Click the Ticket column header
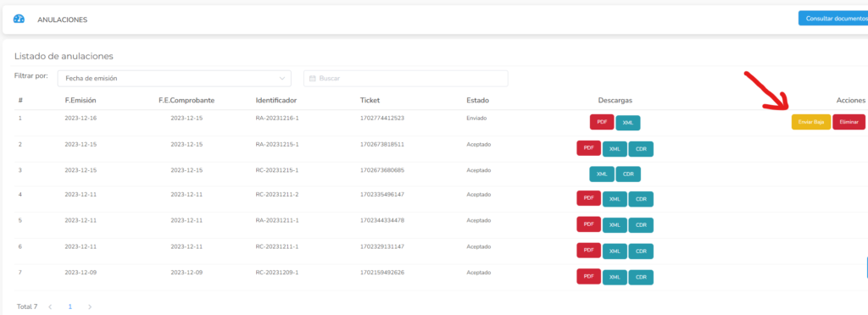Screen dimensions: 868x315 tap(370, 101)
